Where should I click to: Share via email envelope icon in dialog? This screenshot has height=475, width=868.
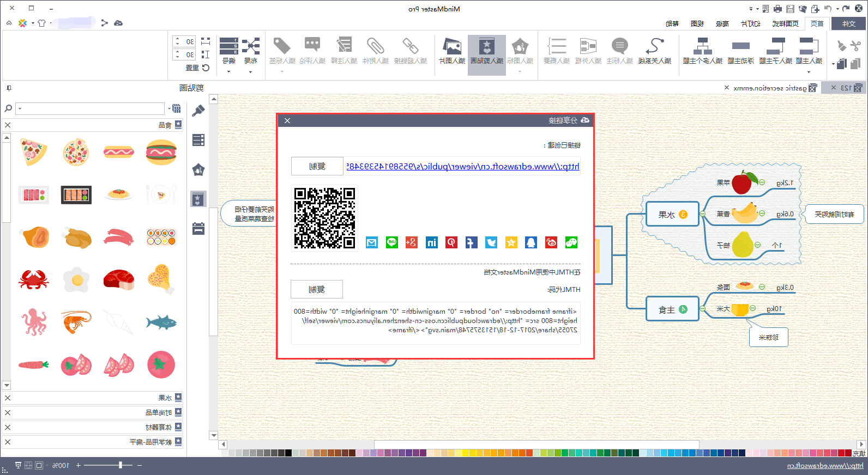coord(372,242)
